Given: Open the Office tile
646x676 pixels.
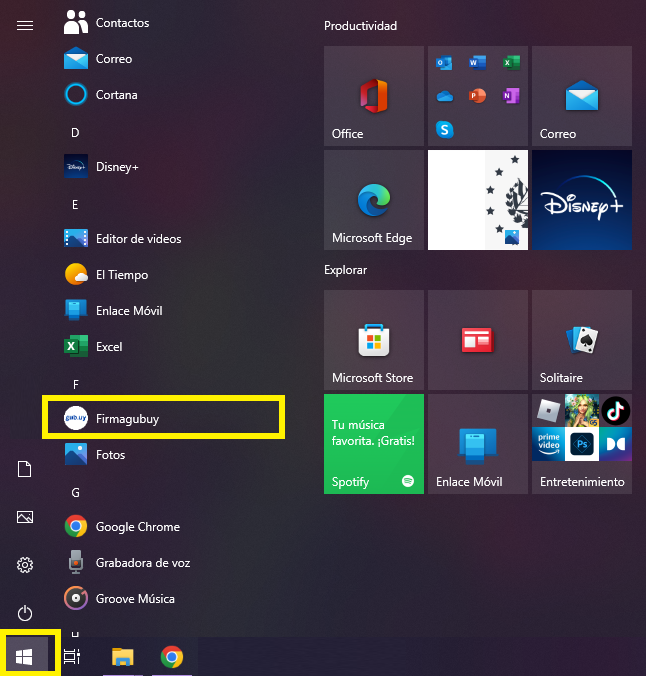Looking at the screenshot, I should coord(374,96).
